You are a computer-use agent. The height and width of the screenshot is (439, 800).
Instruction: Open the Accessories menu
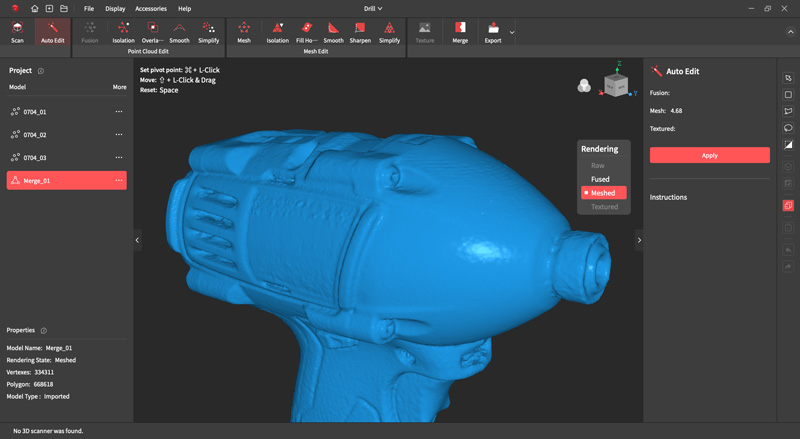coord(151,9)
